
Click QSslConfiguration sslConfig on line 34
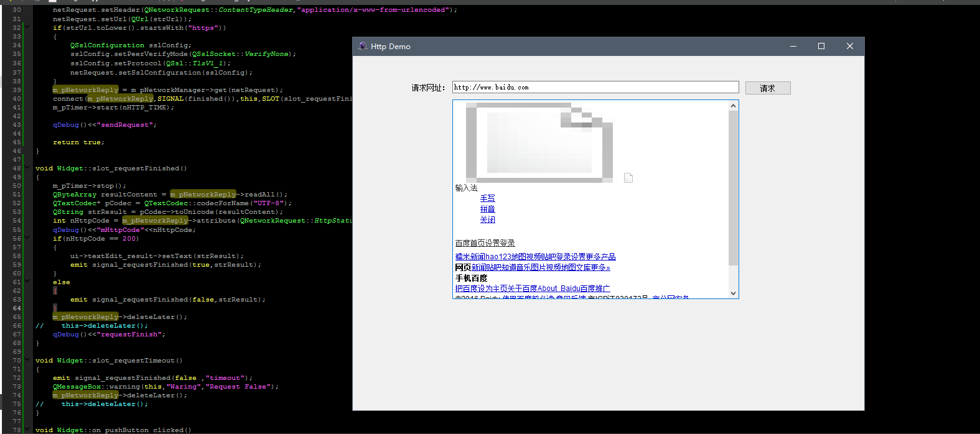click(x=131, y=45)
